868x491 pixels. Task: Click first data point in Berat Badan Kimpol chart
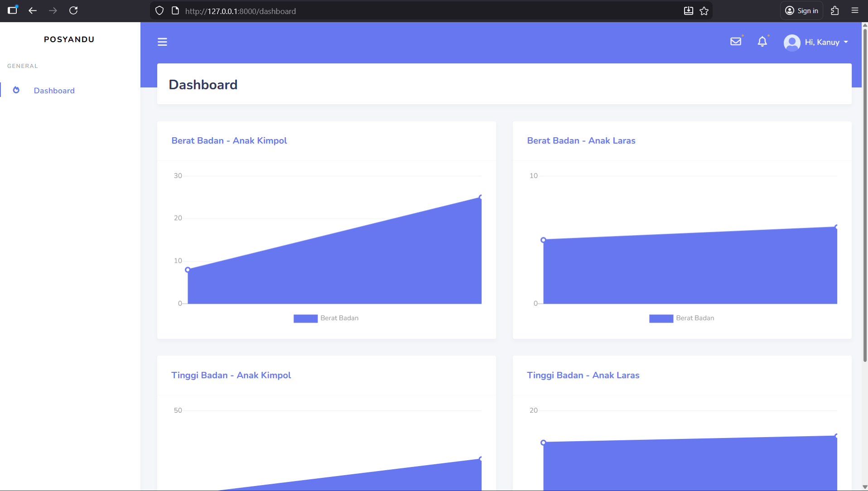tap(188, 270)
